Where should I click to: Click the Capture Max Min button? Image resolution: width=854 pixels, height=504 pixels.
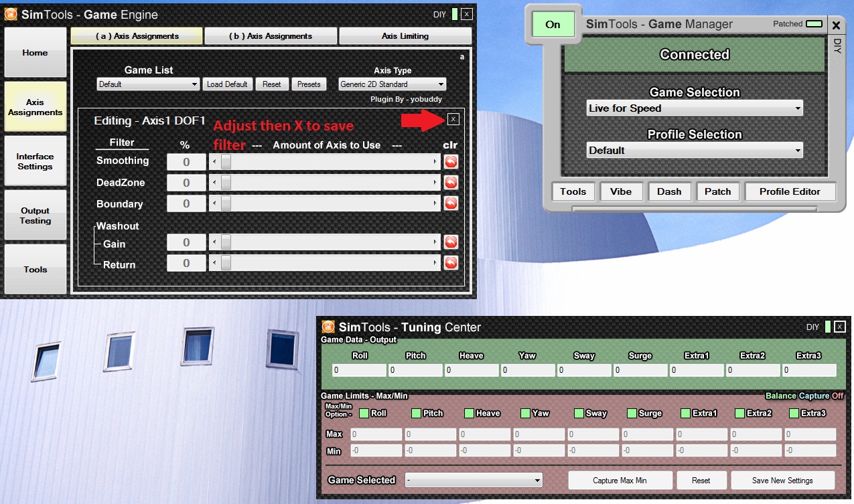point(620,481)
